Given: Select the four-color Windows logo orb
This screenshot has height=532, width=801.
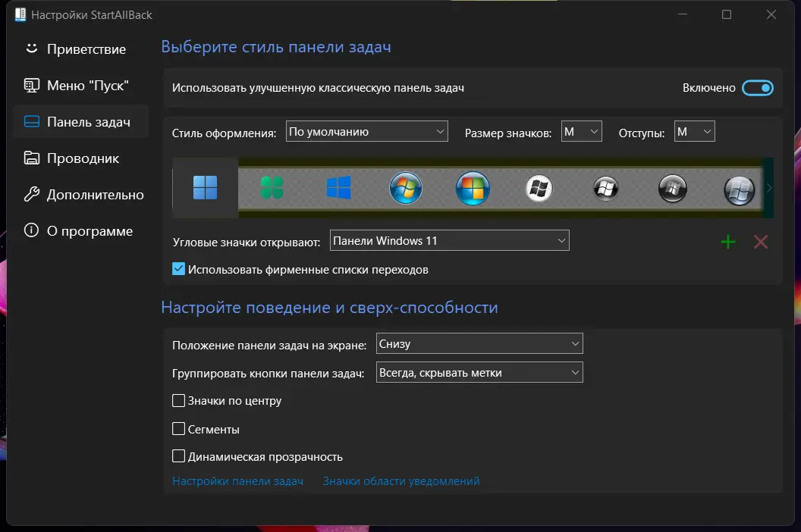Looking at the screenshot, I should tap(473, 188).
